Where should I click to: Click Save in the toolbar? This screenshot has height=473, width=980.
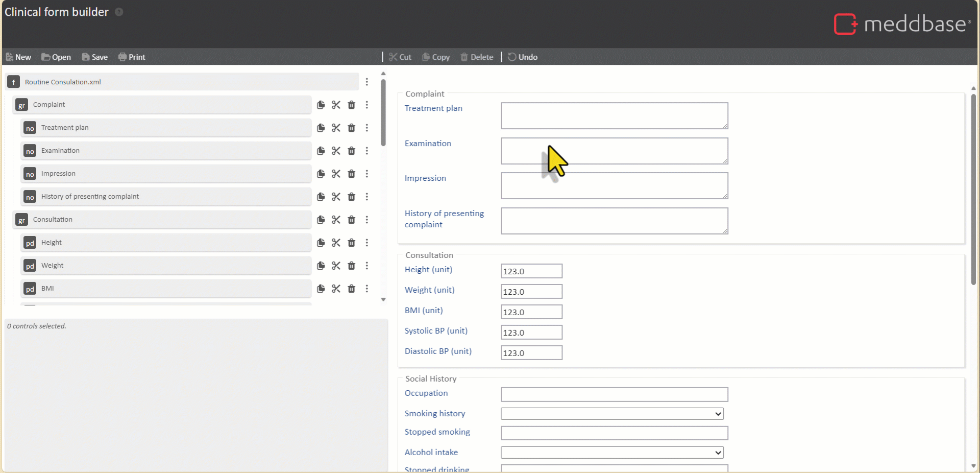pyautogui.click(x=95, y=57)
